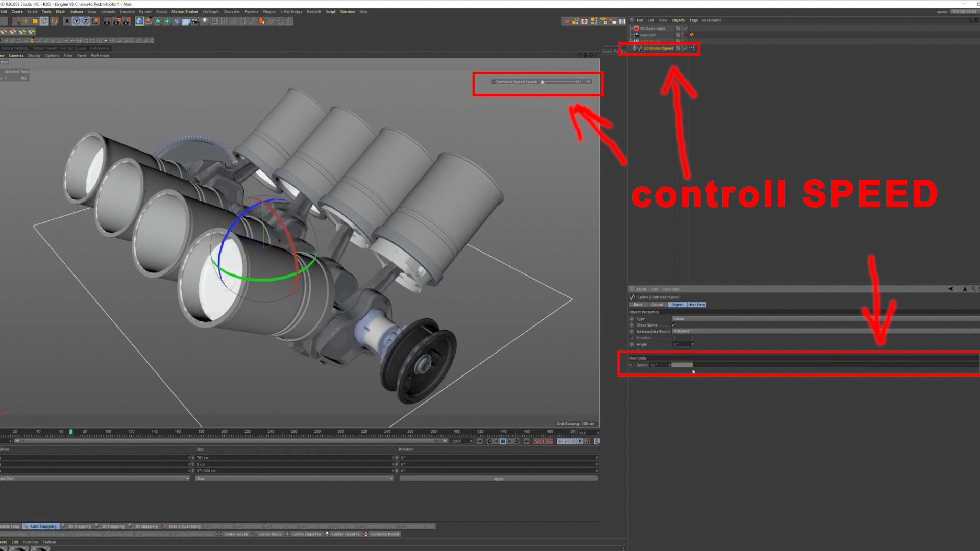Toggle the X axis lock icon
Viewport: 980px width, 551px height.
pos(67,21)
